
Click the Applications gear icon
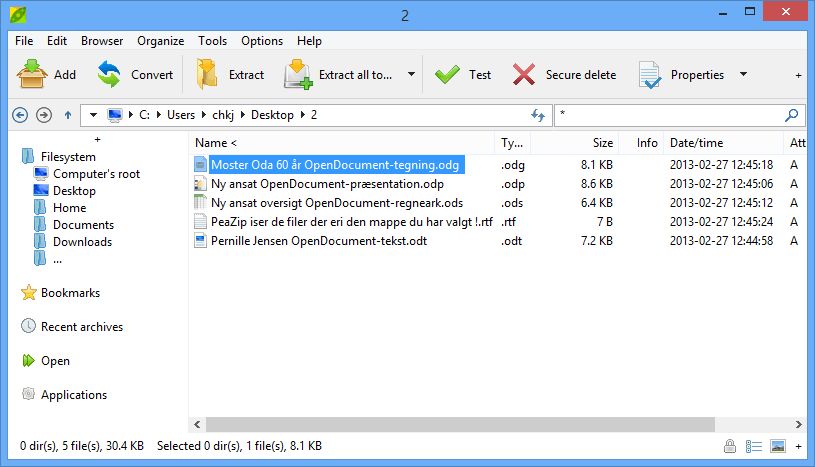pyautogui.click(x=29, y=394)
